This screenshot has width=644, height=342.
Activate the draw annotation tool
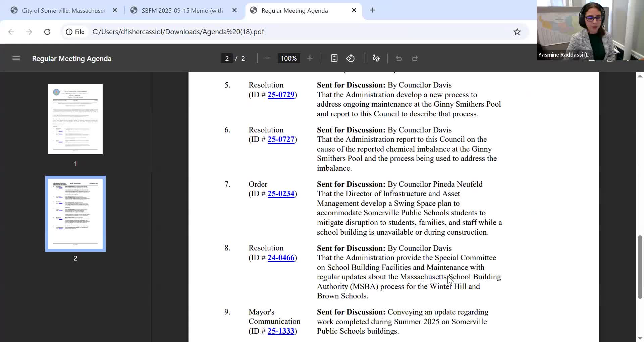click(x=376, y=58)
